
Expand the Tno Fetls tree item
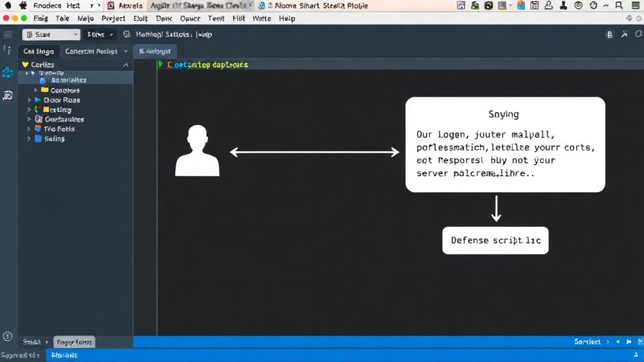pos(29,129)
